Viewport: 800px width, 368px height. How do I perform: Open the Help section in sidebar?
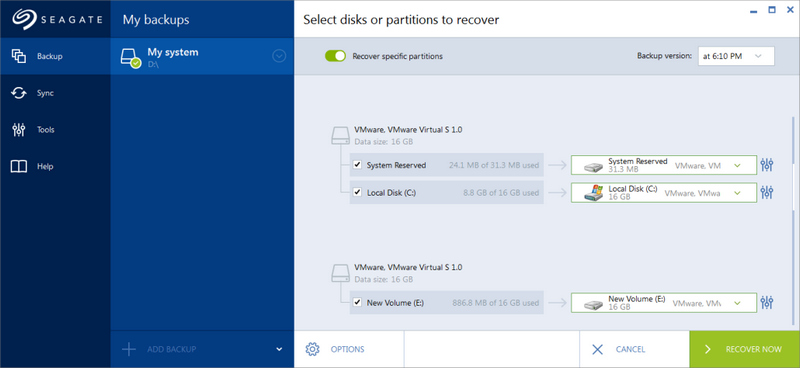[x=55, y=166]
